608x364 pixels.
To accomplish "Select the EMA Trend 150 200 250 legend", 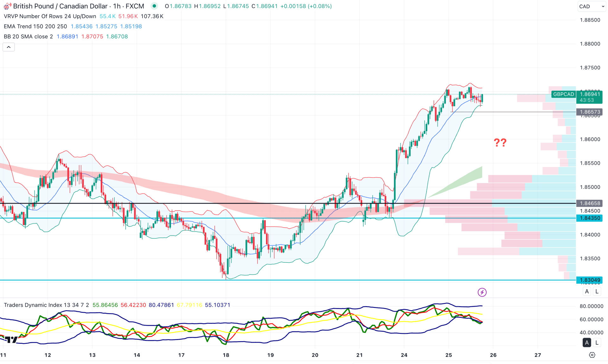I will pyautogui.click(x=35, y=26).
